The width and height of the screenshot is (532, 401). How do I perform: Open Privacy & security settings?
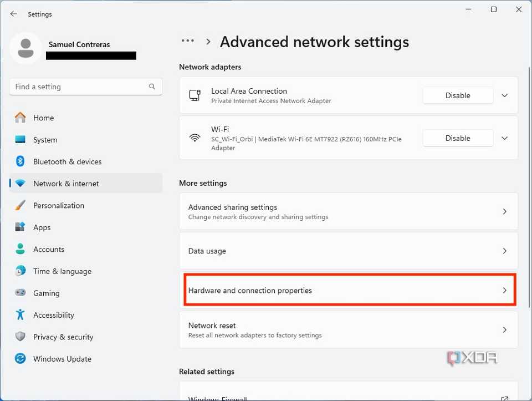pos(21,337)
